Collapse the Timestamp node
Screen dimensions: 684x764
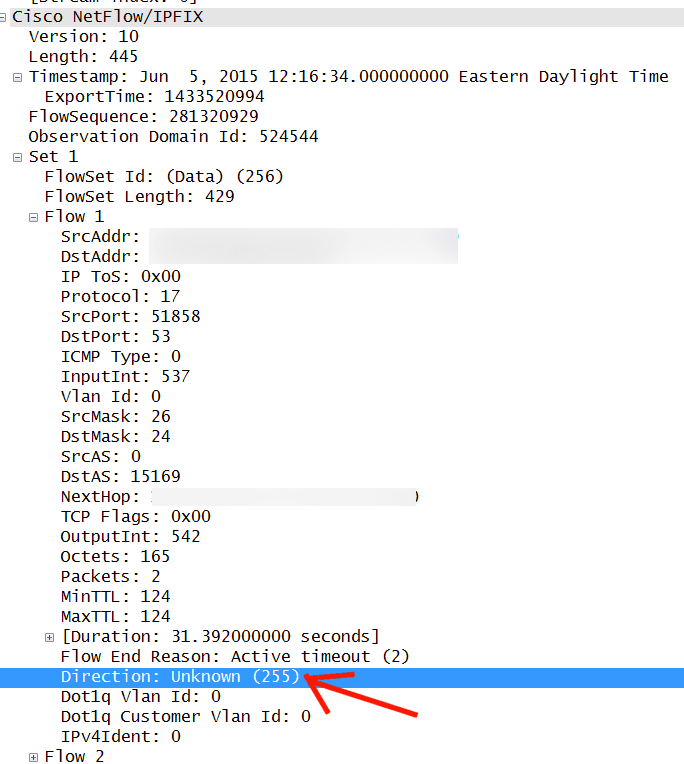tap(18, 77)
